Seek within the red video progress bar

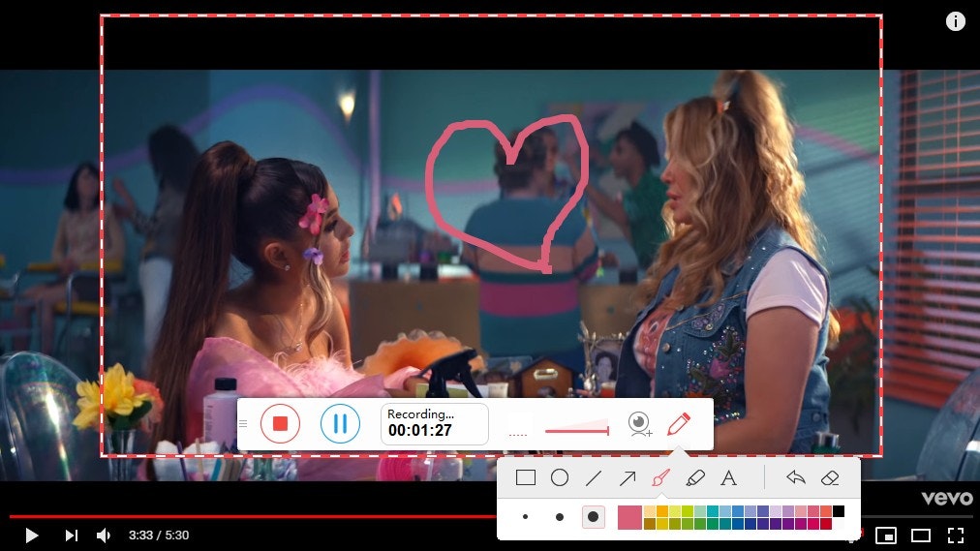(253, 517)
